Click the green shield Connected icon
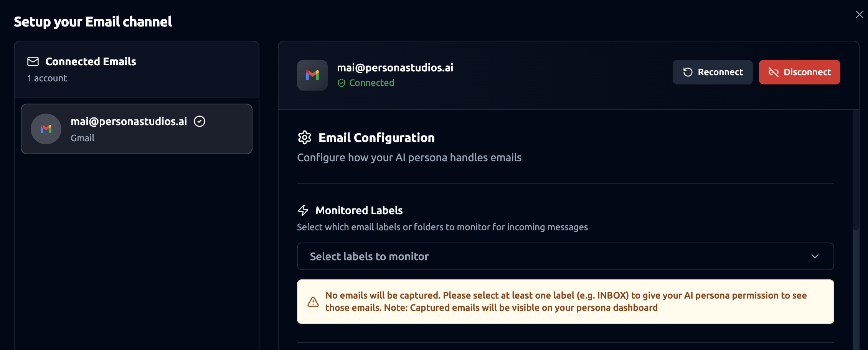 (341, 83)
